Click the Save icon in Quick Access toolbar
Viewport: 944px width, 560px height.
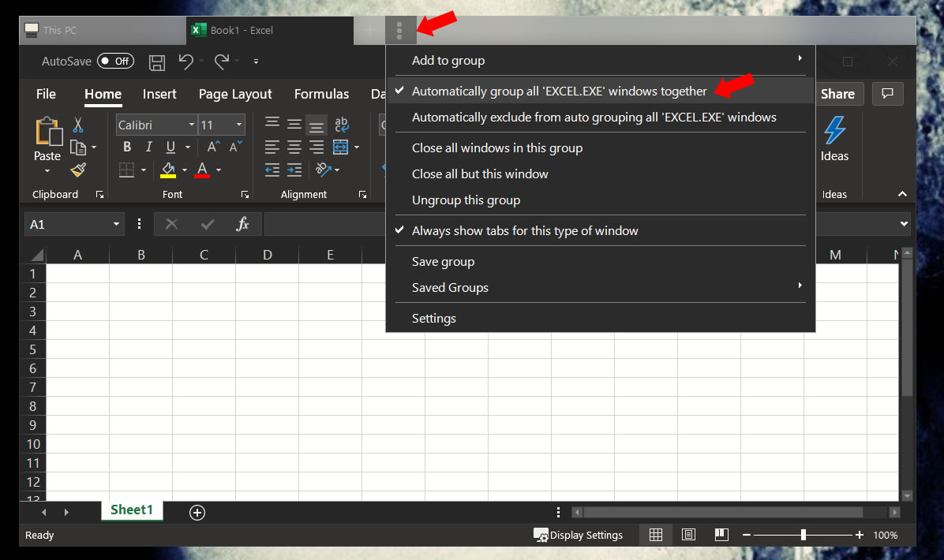(x=157, y=62)
